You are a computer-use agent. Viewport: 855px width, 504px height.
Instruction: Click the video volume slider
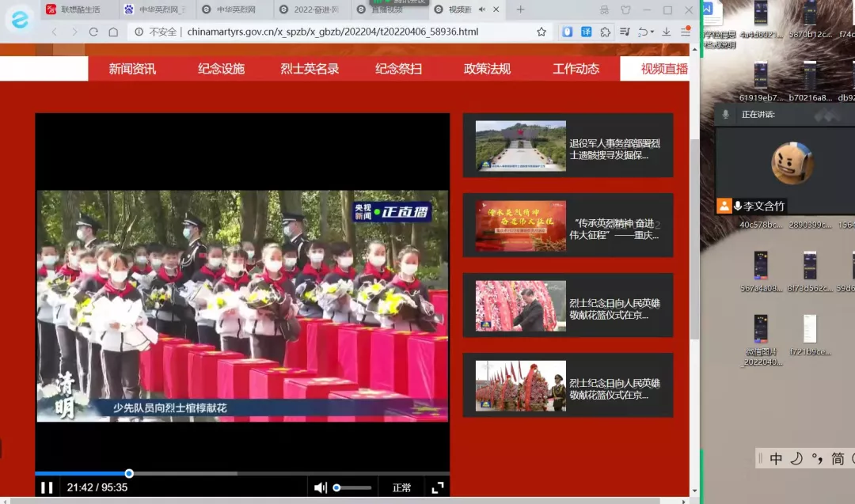[x=353, y=487]
